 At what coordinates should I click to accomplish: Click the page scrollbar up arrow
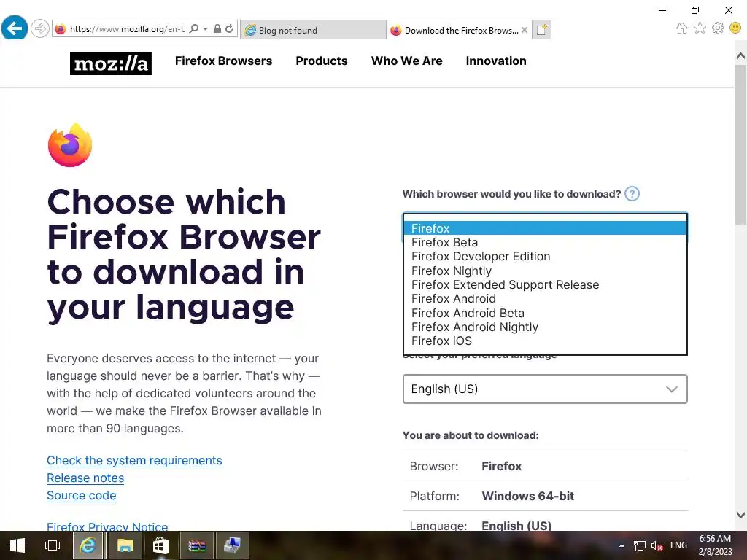point(740,56)
